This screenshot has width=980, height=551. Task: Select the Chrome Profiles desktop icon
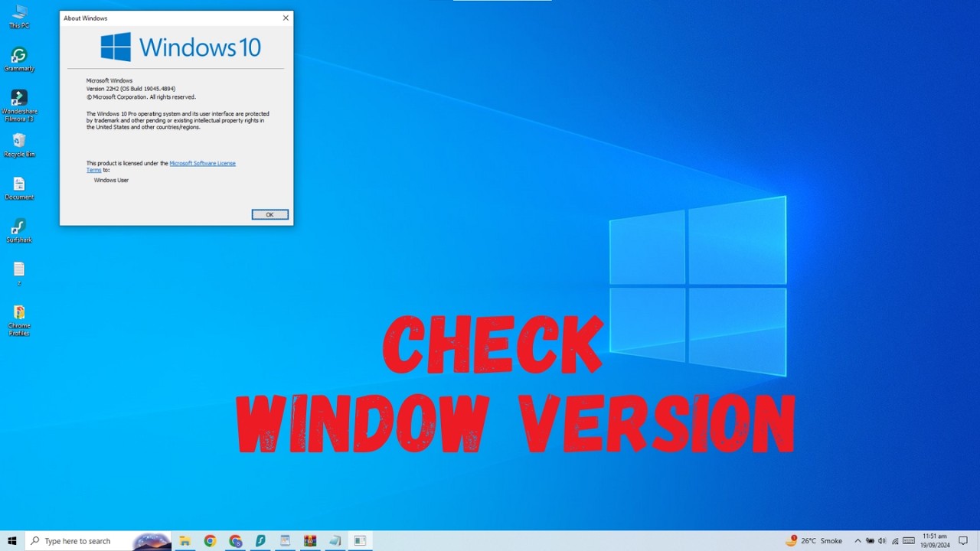click(x=19, y=320)
